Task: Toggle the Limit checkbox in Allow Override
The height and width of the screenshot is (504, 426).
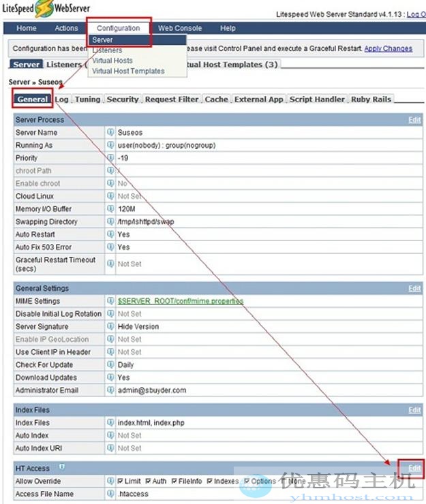Action: pyautogui.click(x=121, y=481)
